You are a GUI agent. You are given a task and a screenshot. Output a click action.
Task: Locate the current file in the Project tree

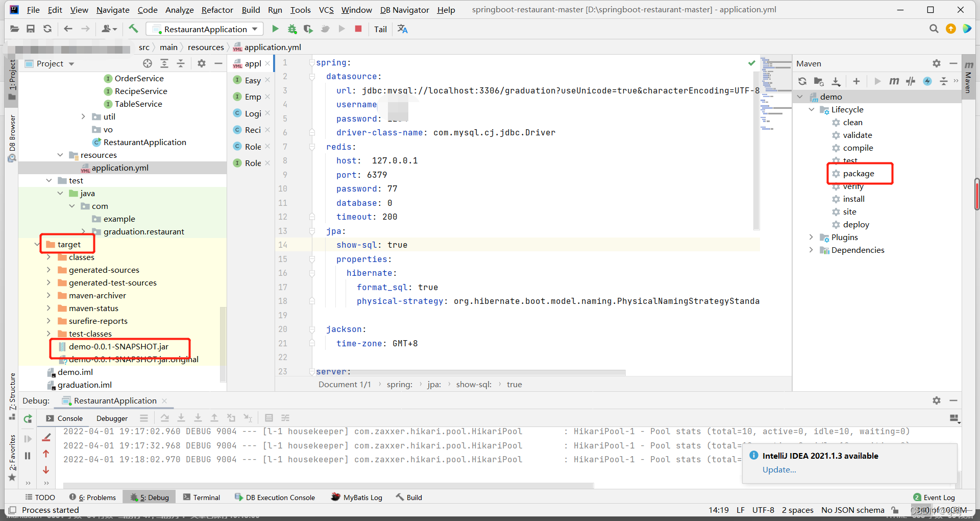[x=148, y=63]
